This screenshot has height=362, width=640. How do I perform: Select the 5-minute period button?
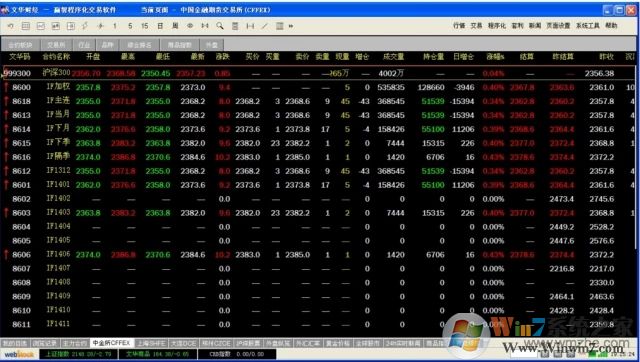pyautogui.click(x=130, y=26)
